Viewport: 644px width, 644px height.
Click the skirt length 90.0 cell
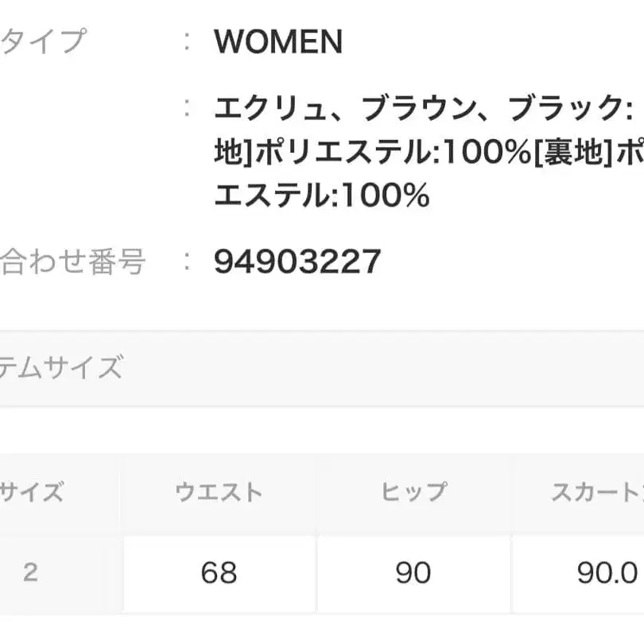point(607,573)
